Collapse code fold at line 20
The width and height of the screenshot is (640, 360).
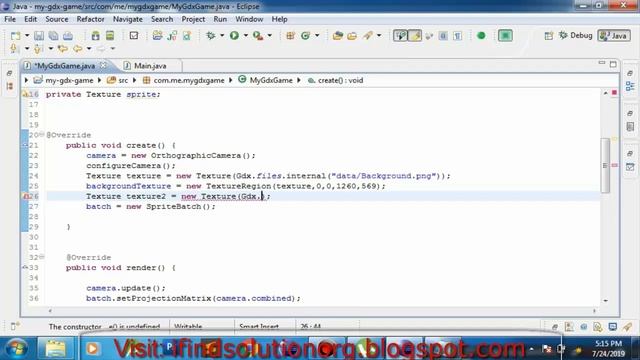[42, 134]
